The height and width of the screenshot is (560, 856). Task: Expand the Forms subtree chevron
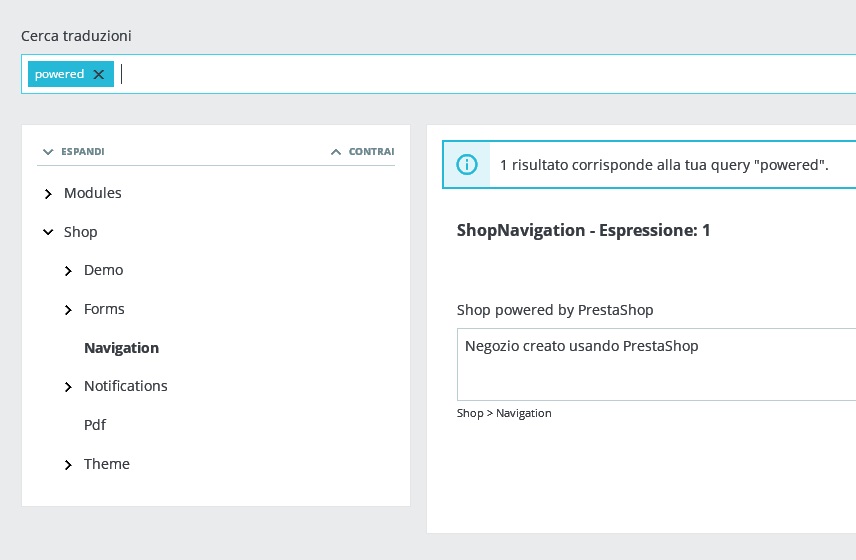(x=68, y=310)
